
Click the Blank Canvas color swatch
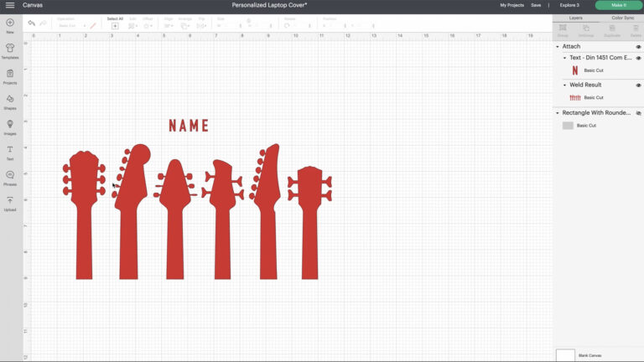(565, 355)
